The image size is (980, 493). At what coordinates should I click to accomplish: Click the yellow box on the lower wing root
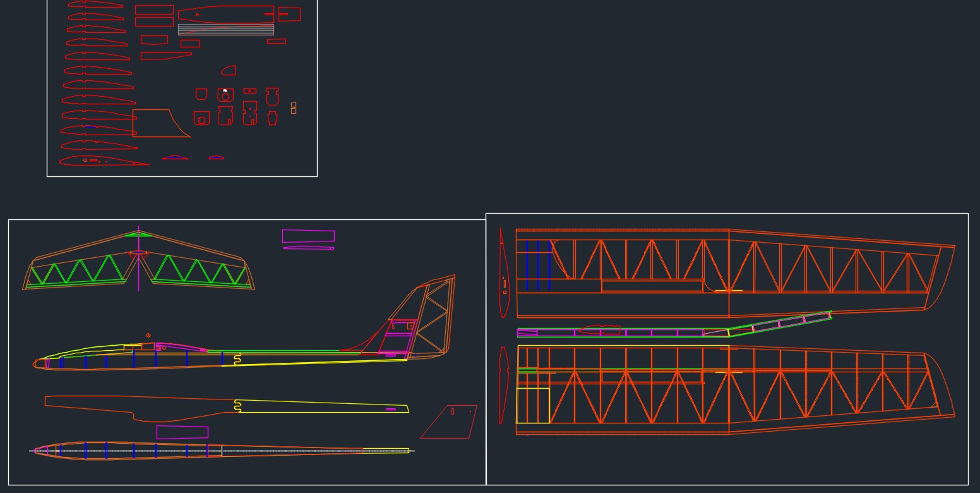[x=534, y=405]
